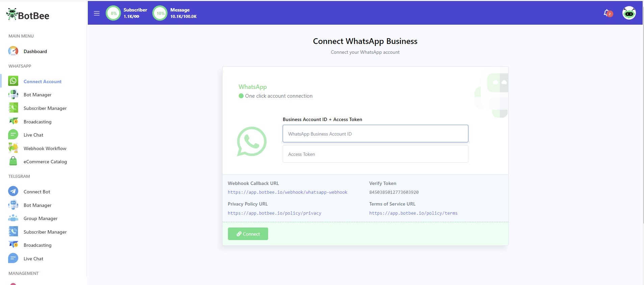Image resolution: width=644 pixels, height=285 pixels.
Task: Click the Message 10% progress circle
Action: 160,14
